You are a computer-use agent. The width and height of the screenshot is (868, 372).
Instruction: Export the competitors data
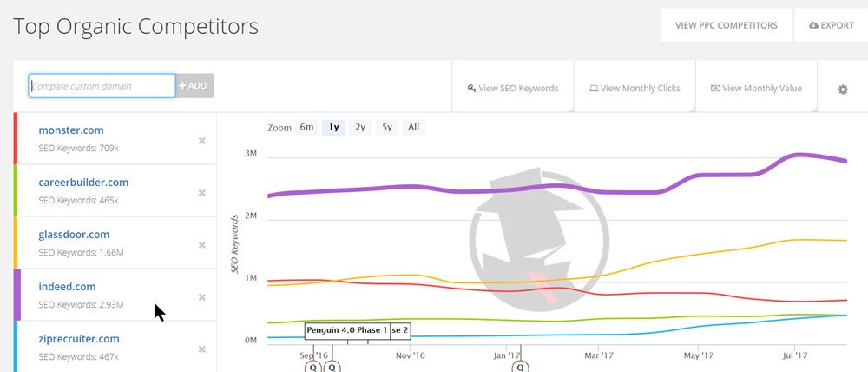832,25
